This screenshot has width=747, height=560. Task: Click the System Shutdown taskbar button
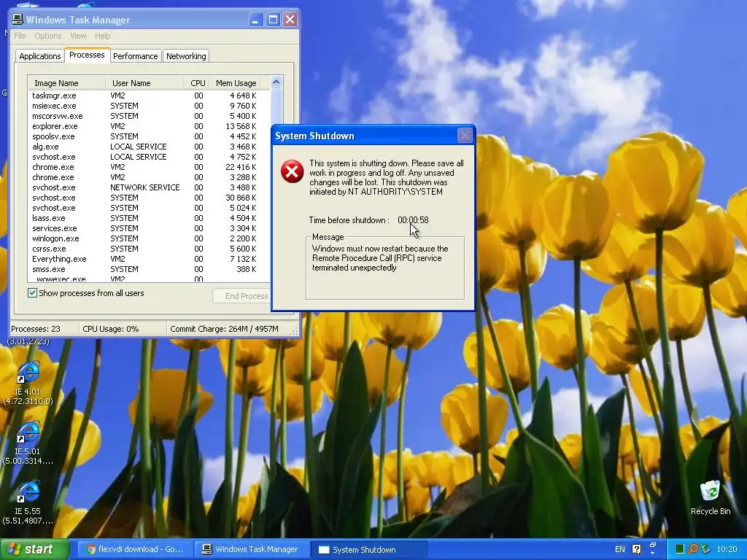(x=368, y=550)
